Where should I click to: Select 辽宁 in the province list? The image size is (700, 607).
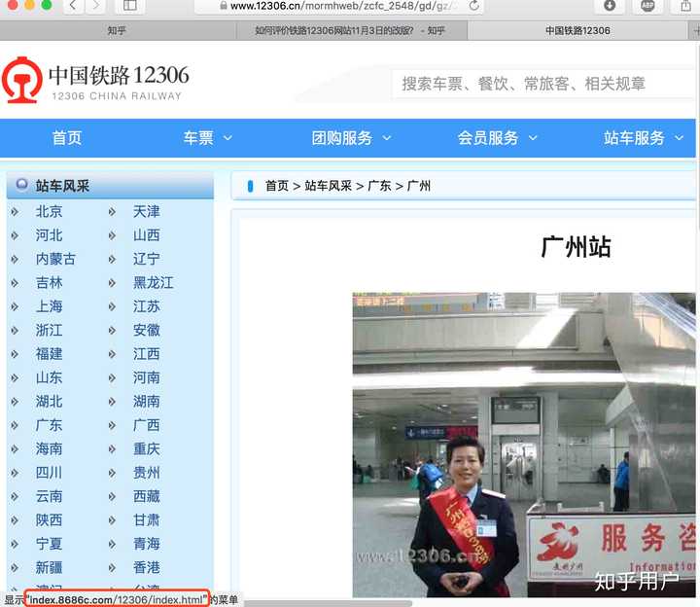[x=147, y=259]
